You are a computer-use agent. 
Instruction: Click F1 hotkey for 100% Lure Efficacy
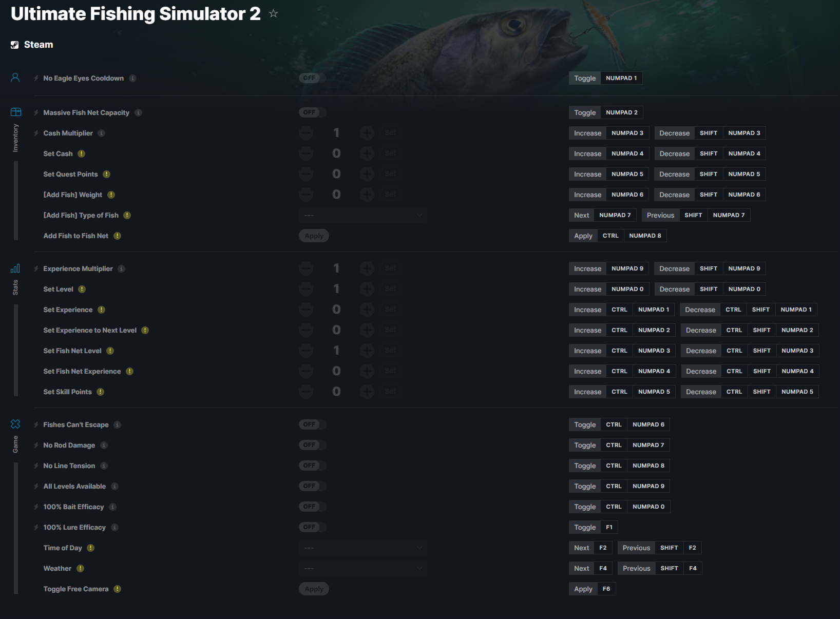tap(609, 527)
